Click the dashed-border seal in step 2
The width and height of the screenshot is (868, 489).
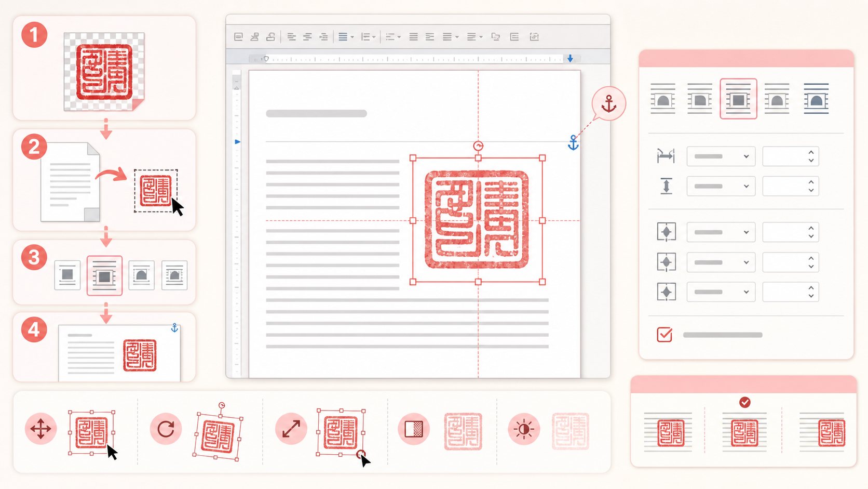coord(156,191)
